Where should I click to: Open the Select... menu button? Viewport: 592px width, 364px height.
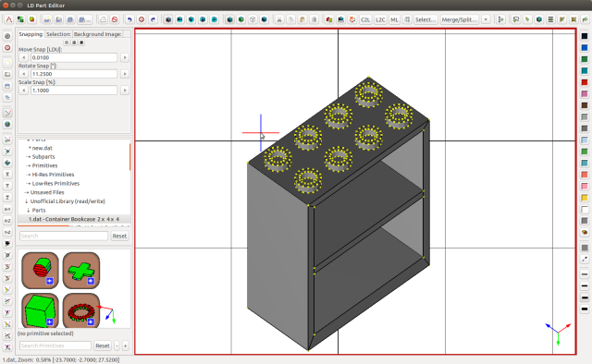tap(425, 19)
